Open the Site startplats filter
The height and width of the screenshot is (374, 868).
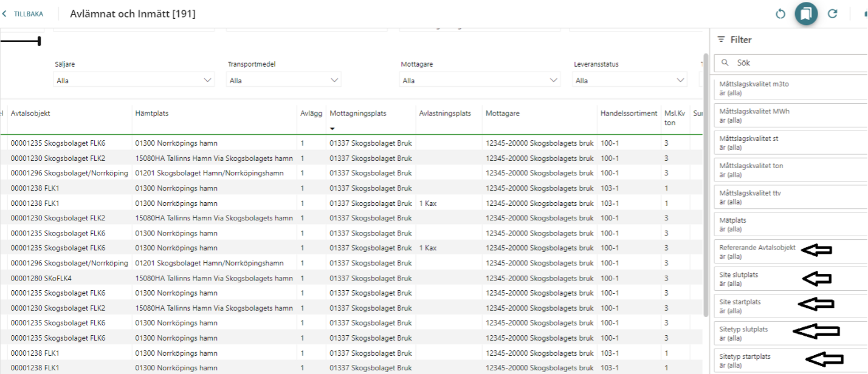[791, 306]
